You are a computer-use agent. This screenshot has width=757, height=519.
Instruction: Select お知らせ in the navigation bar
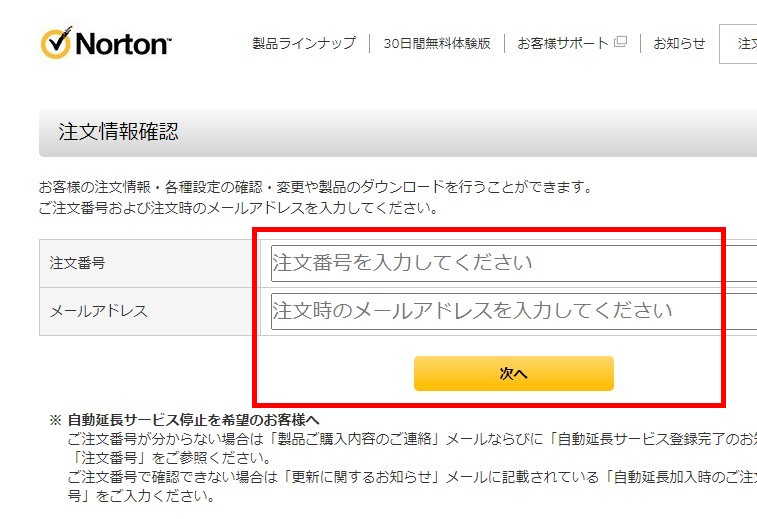click(x=679, y=43)
